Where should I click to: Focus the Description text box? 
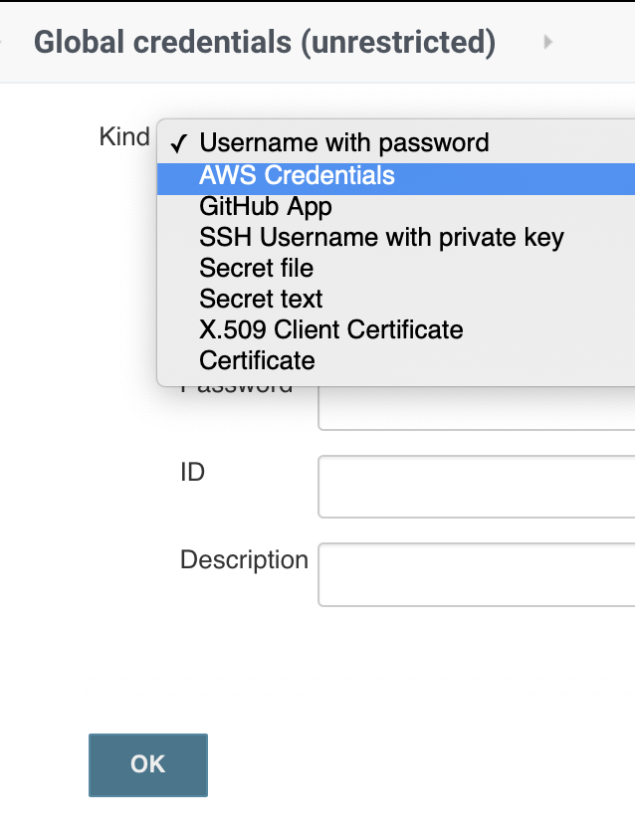tap(476, 574)
